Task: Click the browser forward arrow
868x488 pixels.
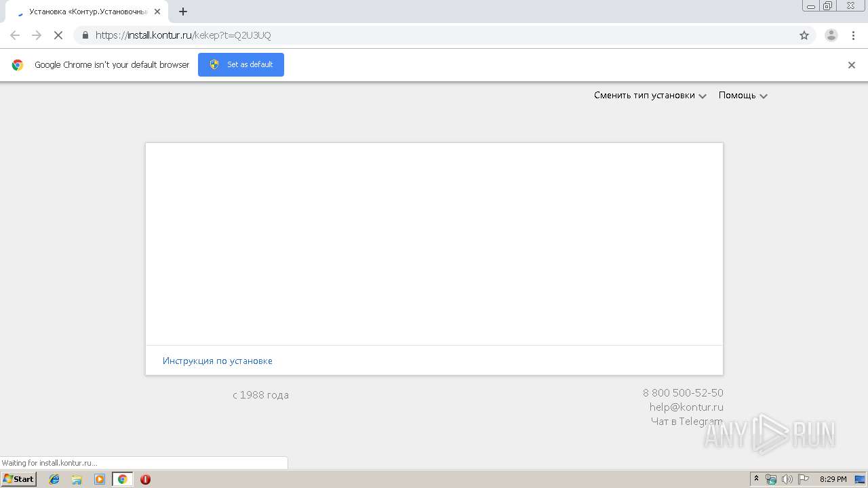Action: click(37, 35)
